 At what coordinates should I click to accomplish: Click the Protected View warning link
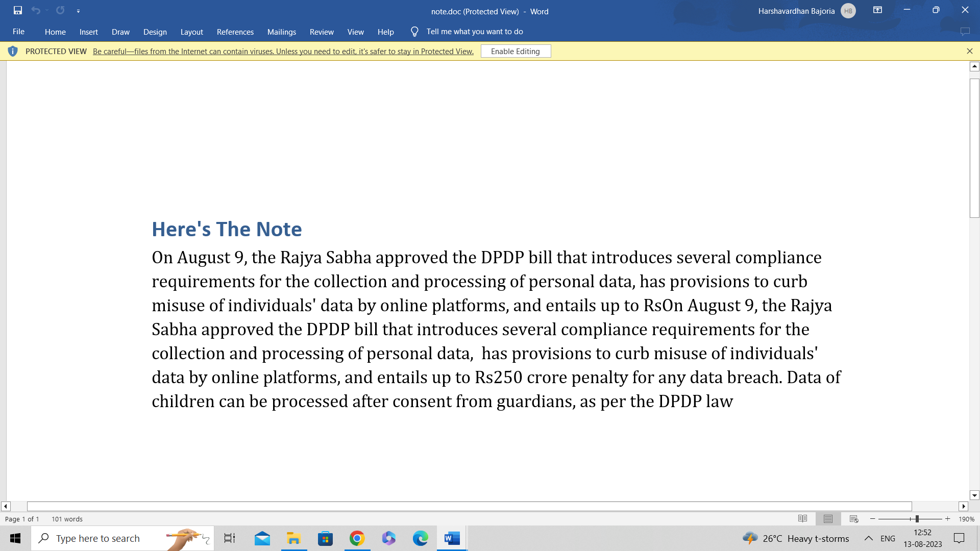click(283, 52)
